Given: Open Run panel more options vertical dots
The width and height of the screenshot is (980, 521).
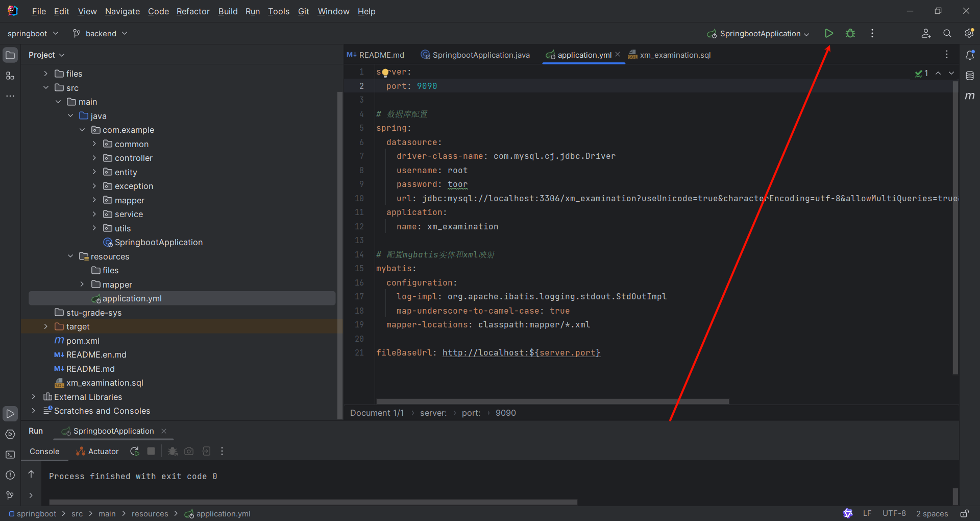Looking at the screenshot, I should click(x=222, y=451).
